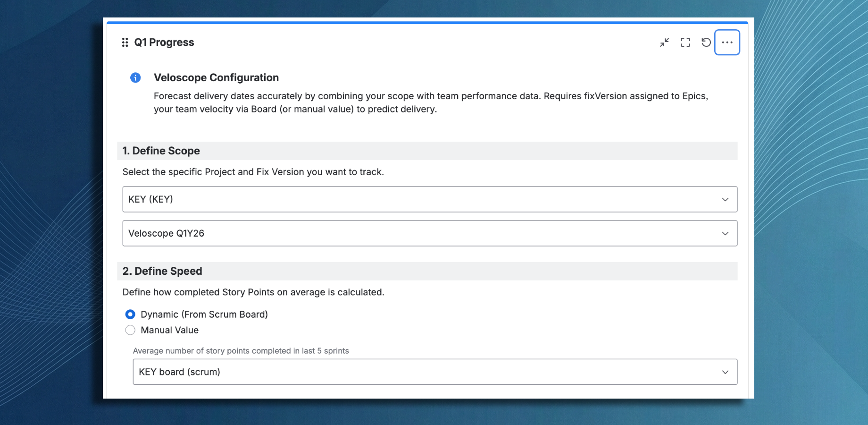Click the Q1 Progress gadget title

coord(164,42)
